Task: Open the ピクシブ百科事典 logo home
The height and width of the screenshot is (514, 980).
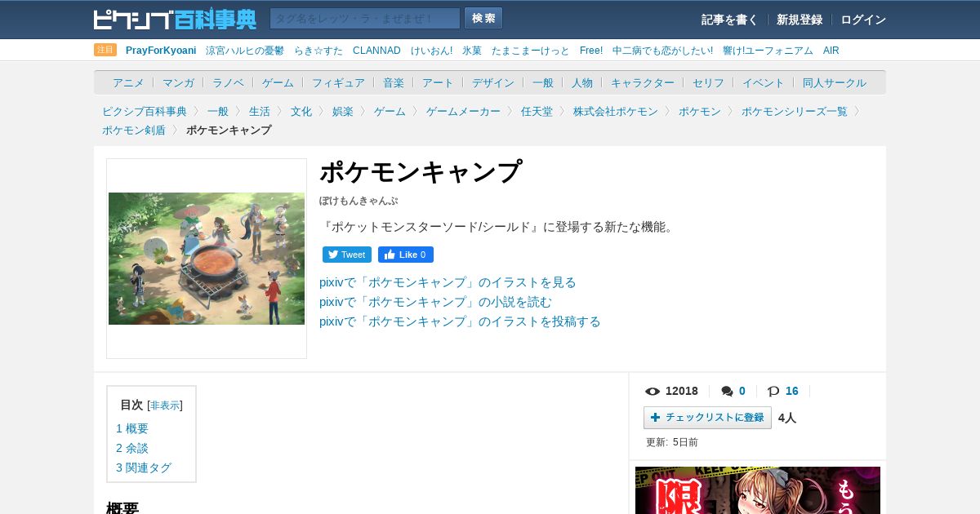Action: [x=175, y=19]
